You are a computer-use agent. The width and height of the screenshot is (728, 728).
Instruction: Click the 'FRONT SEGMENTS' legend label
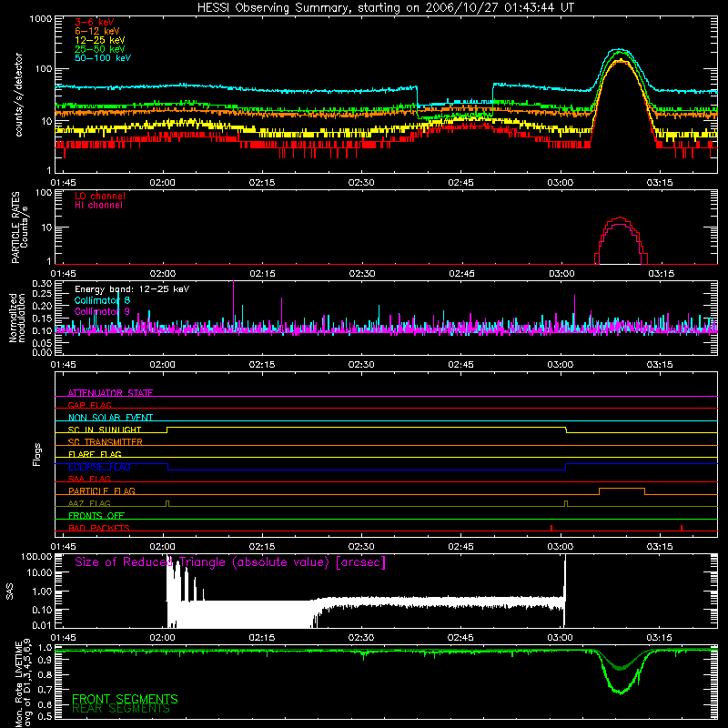[125, 699]
